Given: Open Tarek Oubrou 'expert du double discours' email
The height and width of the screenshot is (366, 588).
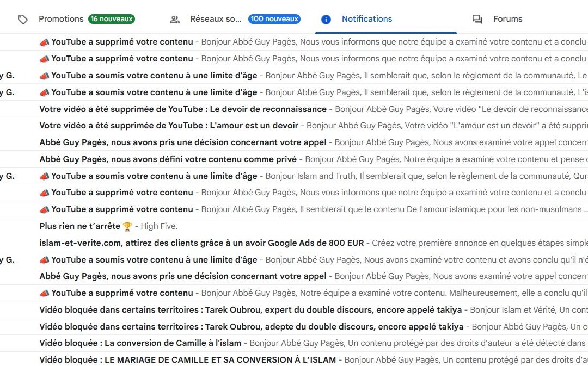Looking at the screenshot, I should click(x=294, y=310).
